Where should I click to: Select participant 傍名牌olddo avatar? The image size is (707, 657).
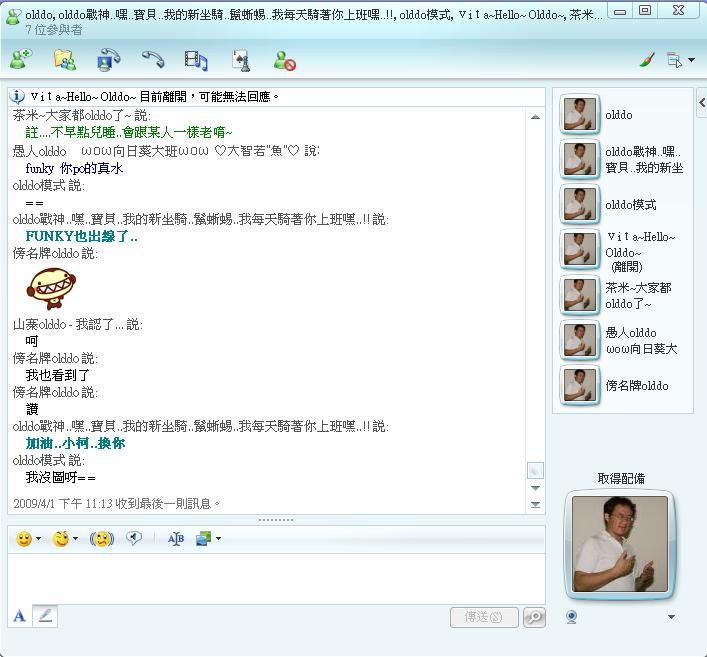[x=580, y=385]
